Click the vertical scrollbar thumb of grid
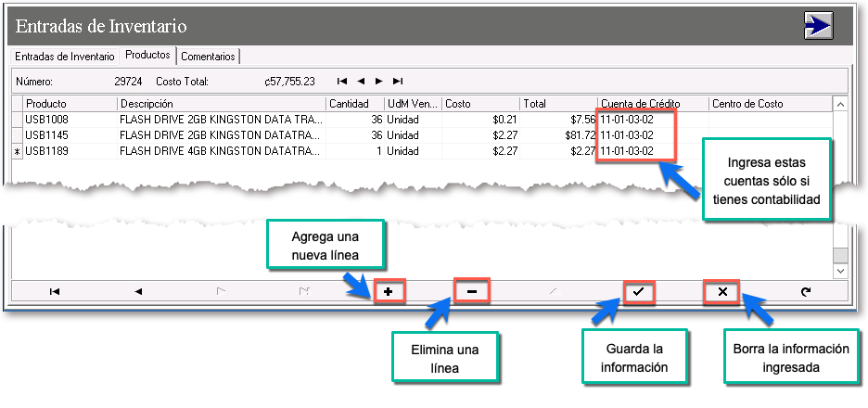Viewport: 868px width, 408px height. tap(840, 255)
